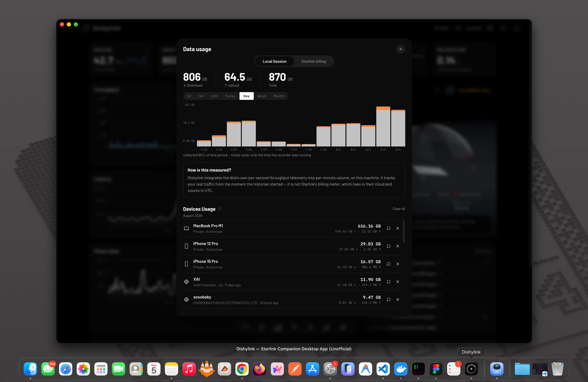The height and width of the screenshot is (382, 588).
Task: Open Finder from the Dock
Action: 30,369
